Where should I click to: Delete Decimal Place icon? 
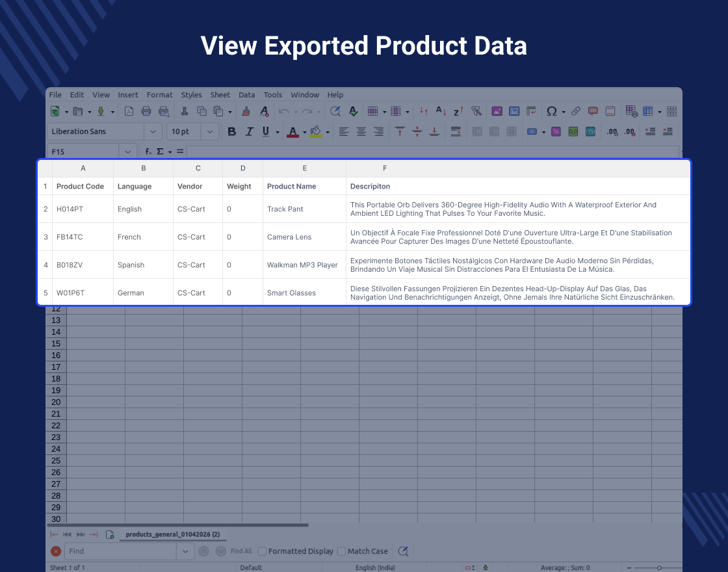629,132
